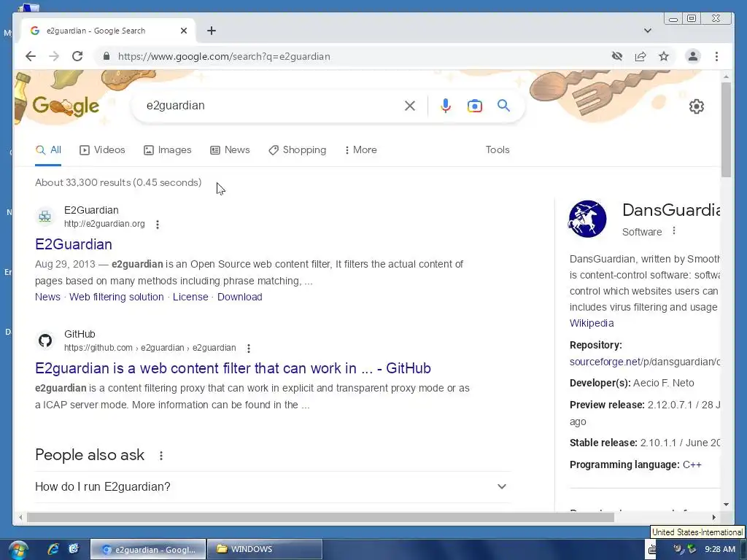Switch to Images results tab
This screenshot has width=747, height=560.
pos(167,149)
